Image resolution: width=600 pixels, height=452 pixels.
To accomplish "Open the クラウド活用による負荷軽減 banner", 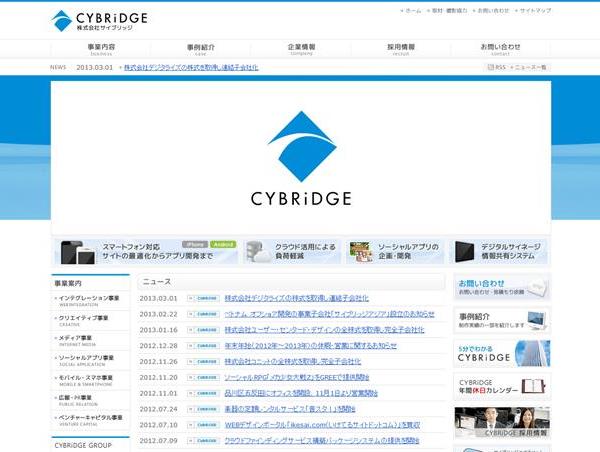I will pos(292,252).
